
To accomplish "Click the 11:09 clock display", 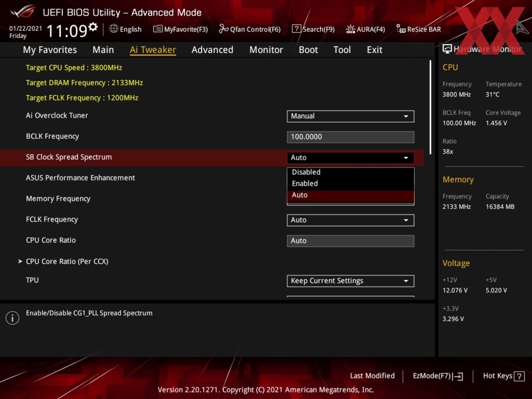I will 66,31.
